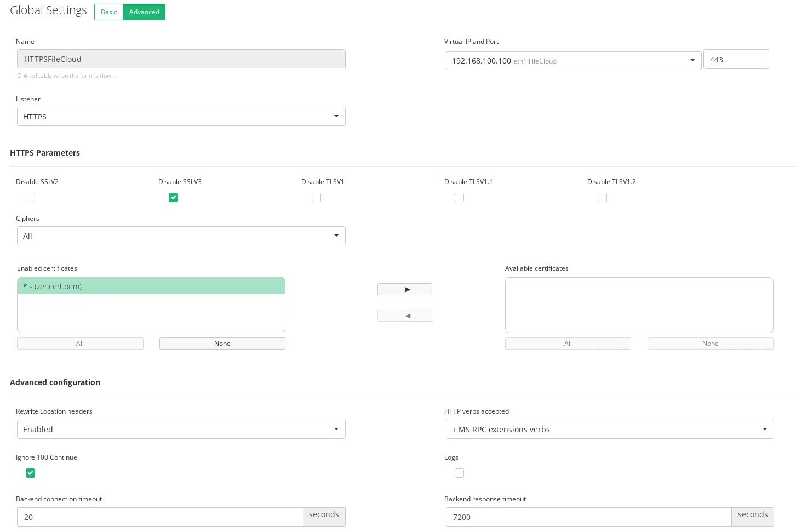
Task: Open the Listener HTTPS dropdown
Action: (181, 117)
